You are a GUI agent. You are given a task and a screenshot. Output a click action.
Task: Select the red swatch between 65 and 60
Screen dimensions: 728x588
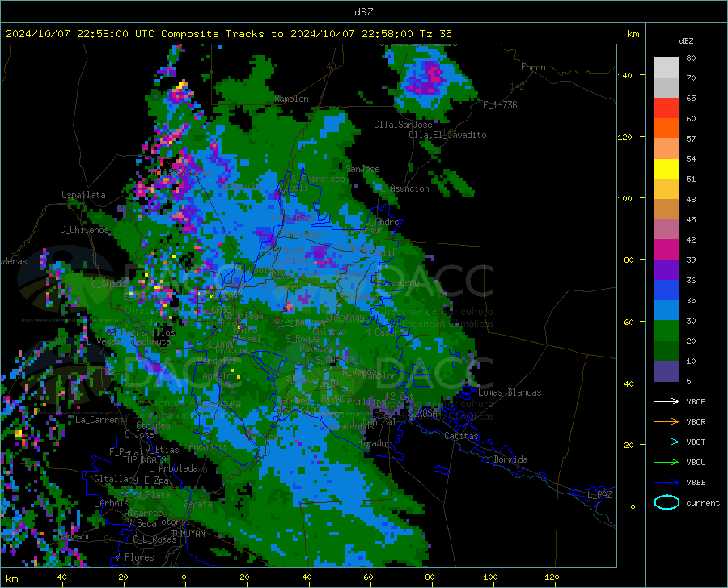coord(667,108)
